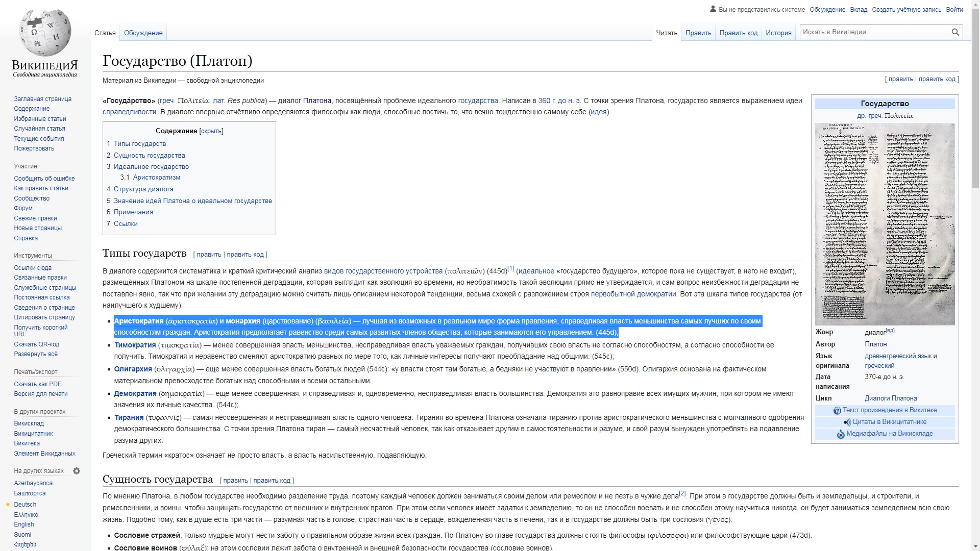Click справедливости link in intro
Screen dimensions: 980x551
click(130, 112)
